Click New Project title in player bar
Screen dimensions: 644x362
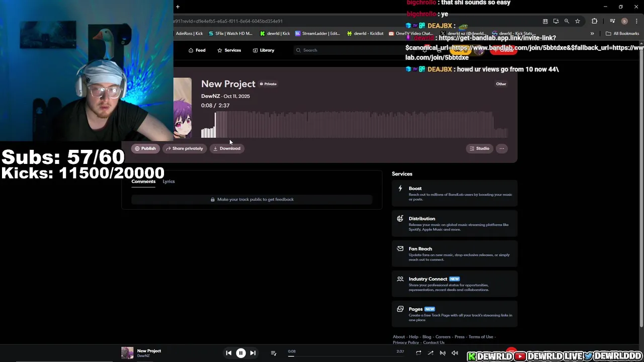tap(149, 351)
